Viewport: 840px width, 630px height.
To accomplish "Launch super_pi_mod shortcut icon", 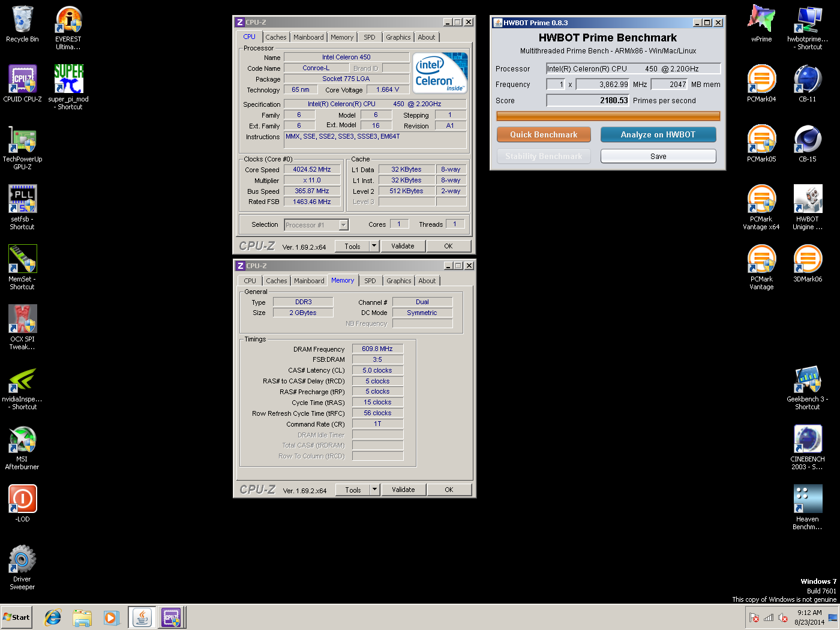I will [68, 88].
